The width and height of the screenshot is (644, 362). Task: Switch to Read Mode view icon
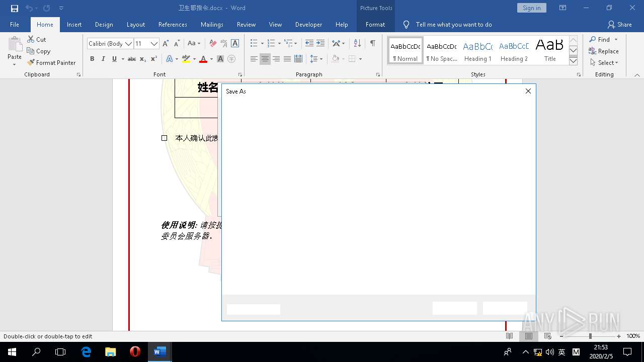point(510,336)
